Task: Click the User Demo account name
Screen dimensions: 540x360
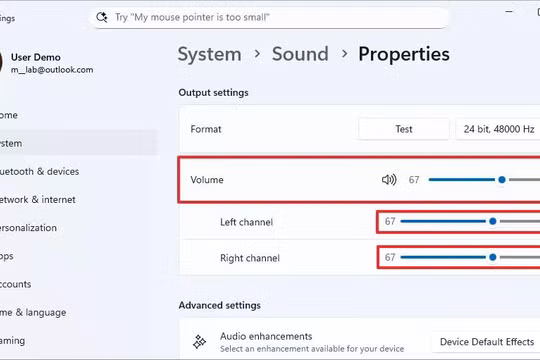Action: [x=35, y=57]
